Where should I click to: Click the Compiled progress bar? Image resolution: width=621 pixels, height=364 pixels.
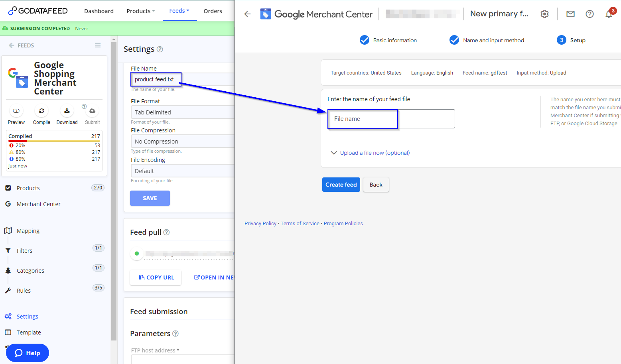point(54,141)
